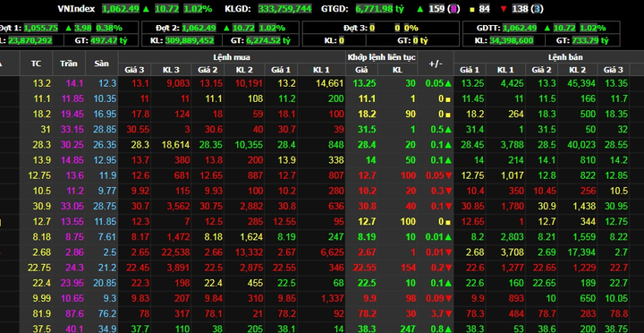Screen dimensions: 644x333
Task: Click the up-arrow next to VNIndex 10.72
Action: [x=146, y=9]
